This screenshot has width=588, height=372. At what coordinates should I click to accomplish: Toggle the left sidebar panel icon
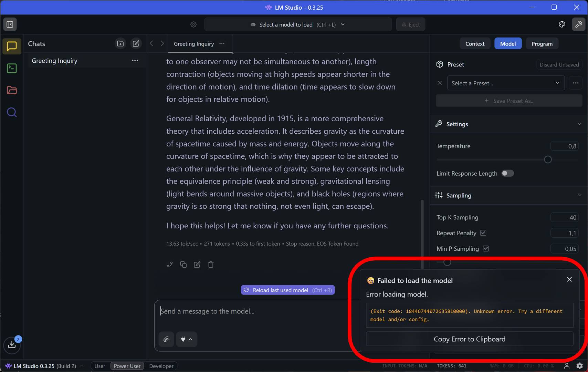tap(10, 24)
